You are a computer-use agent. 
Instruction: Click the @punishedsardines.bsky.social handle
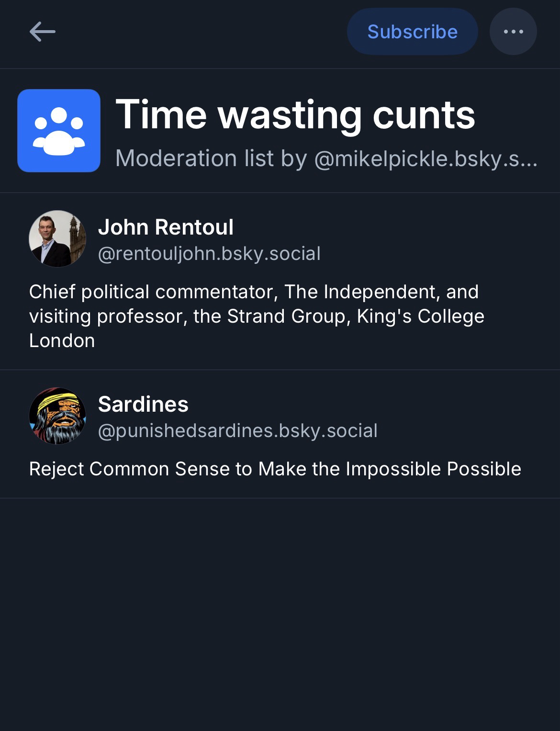(238, 431)
